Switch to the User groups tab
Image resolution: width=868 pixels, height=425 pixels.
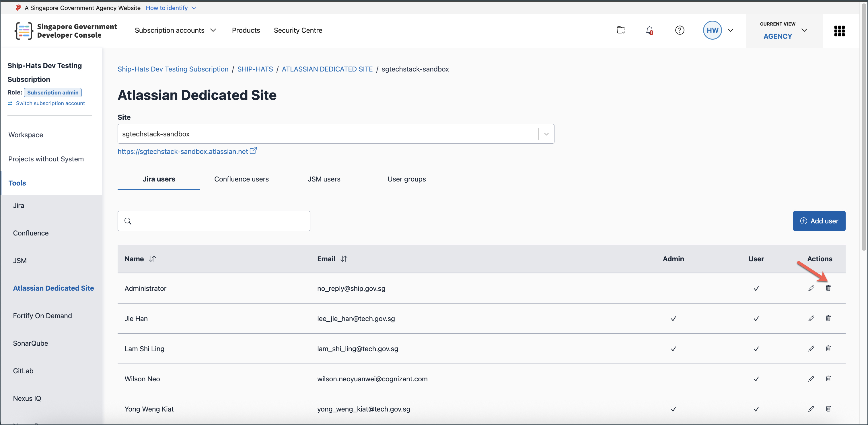(x=406, y=179)
